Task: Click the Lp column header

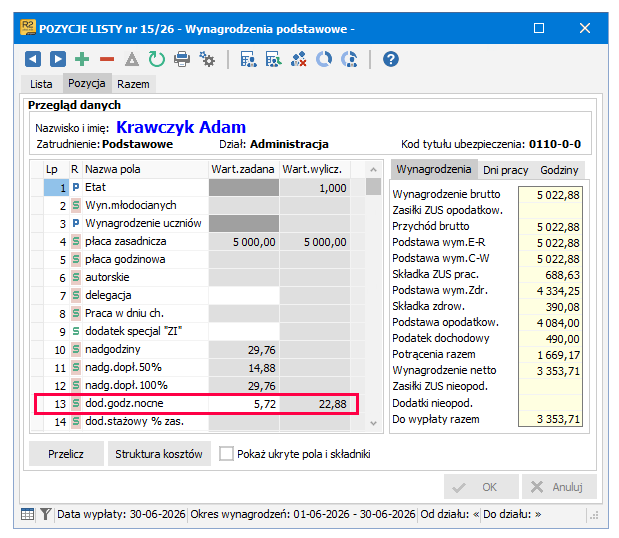Action: coord(56,169)
